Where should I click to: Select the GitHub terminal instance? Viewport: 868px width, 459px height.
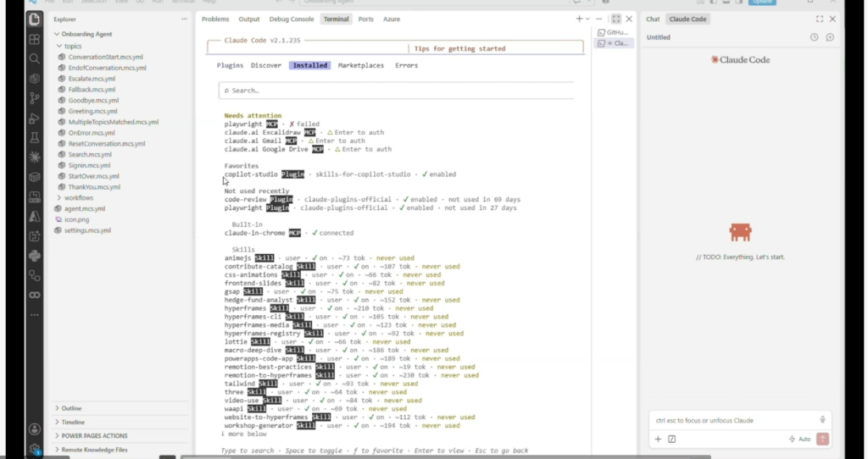tap(613, 33)
